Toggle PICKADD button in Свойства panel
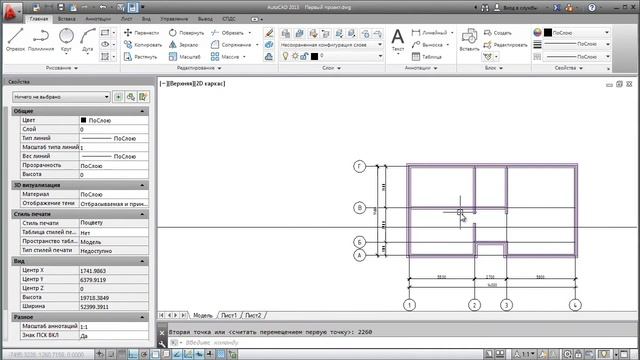The height and width of the screenshot is (360, 640). point(118,97)
